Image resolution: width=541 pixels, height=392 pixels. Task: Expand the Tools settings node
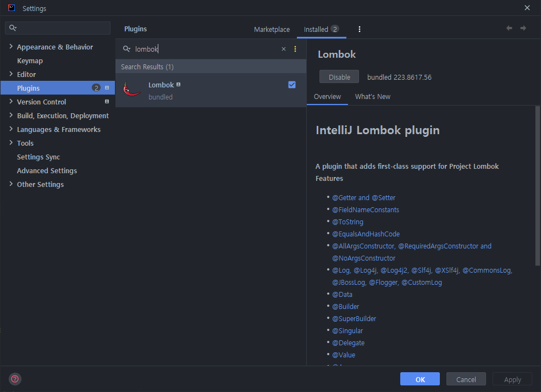[x=10, y=143]
